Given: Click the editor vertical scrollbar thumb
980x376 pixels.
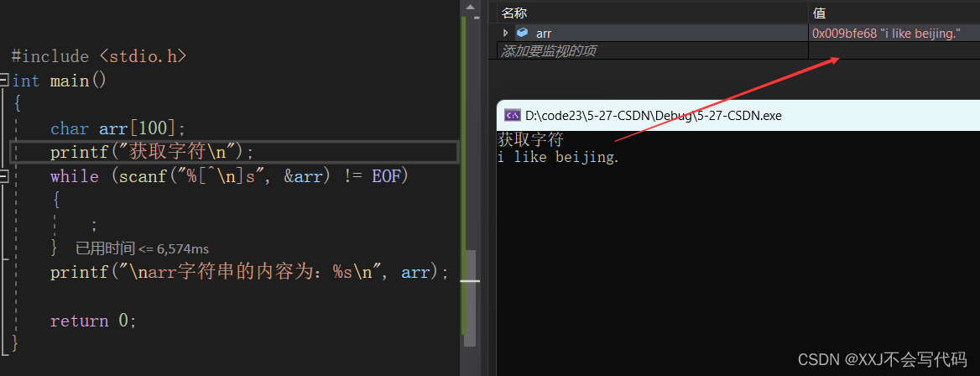Looking at the screenshot, I should [470, 299].
